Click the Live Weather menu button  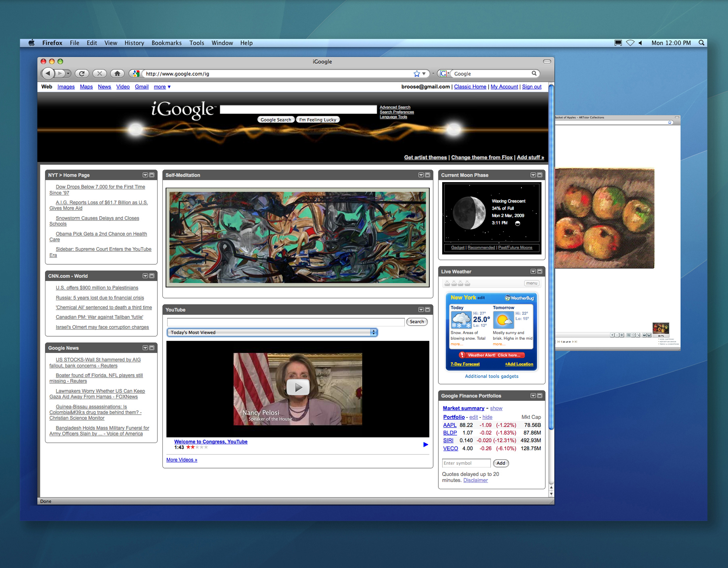pos(532,283)
